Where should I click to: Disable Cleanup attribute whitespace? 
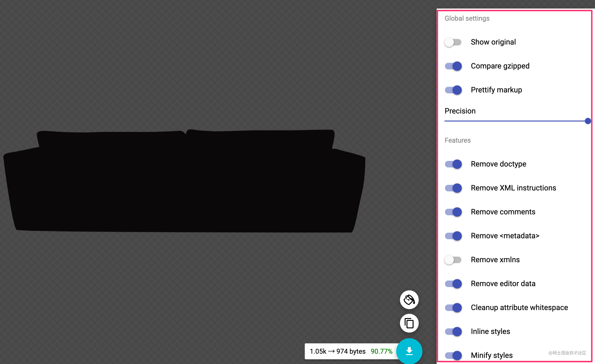453,308
